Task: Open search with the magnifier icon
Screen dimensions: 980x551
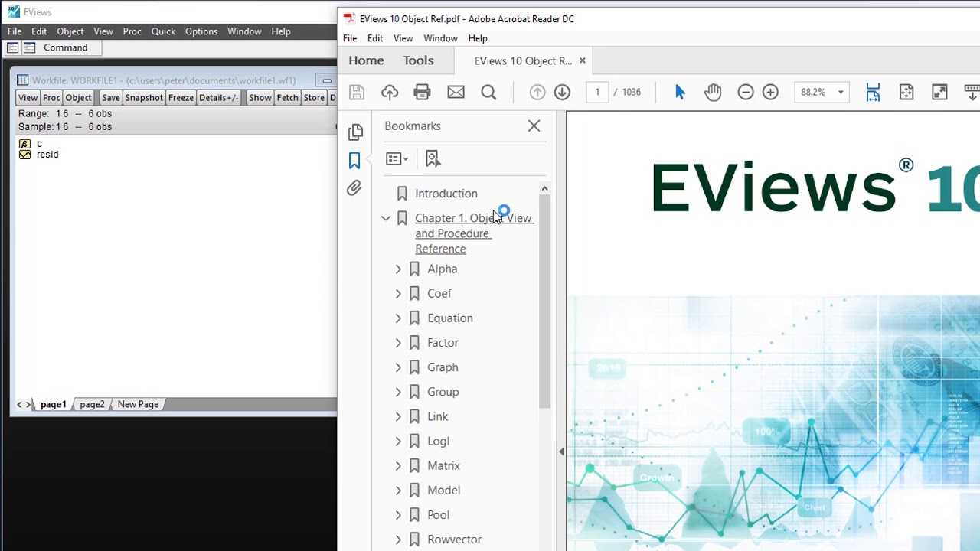Action: (488, 93)
